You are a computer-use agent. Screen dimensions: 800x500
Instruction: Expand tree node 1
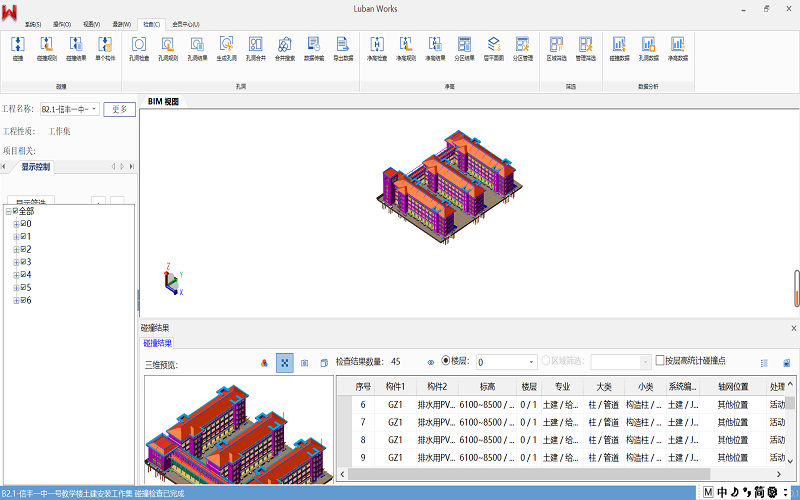tap(16, 237)
